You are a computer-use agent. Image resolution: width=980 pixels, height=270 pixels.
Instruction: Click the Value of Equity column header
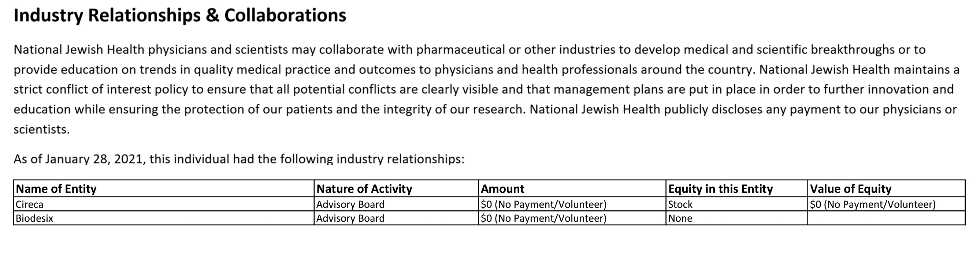(850, 189)
